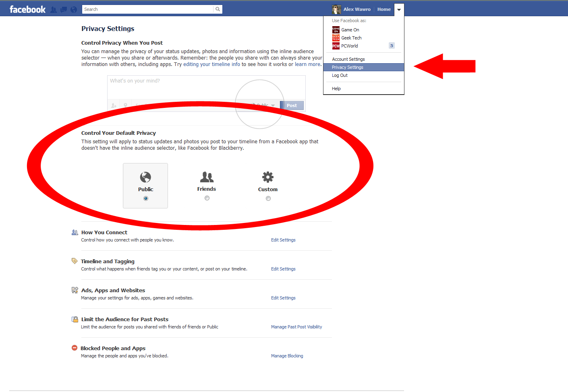Screen dimensions: 568x392
Task: Click the How You Connect icon
Action: point(75,232)
